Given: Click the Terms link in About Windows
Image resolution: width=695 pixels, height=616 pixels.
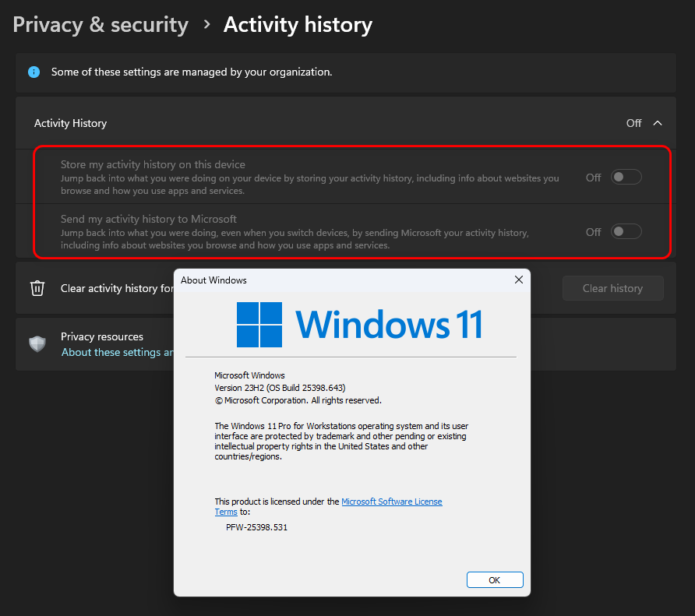Looking at the screenshot, I should click(226, 512).
